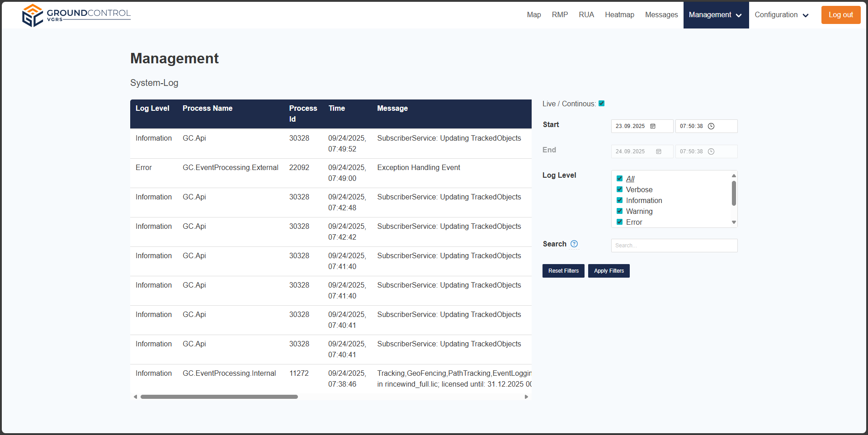The width and height of the screenshot is (868, 435).
Task: Click the horizontal scrollbar of the log table
Action: [219, 397]
